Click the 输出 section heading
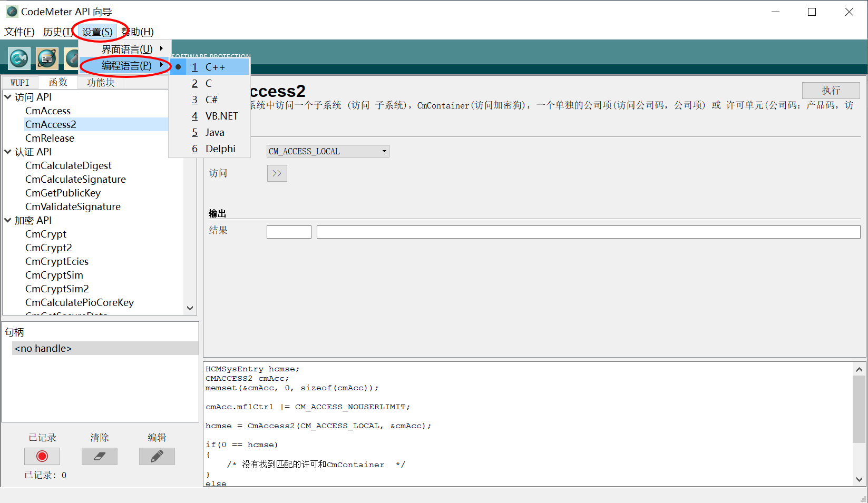This screenshot has height=503, width=868. pos(217,213)
